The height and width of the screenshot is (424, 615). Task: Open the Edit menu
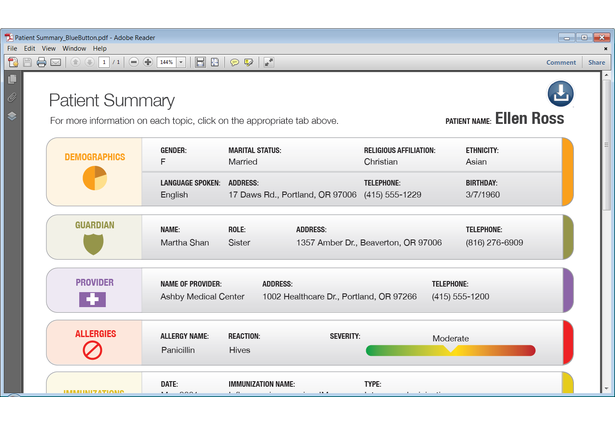click(x=29, y=48)
